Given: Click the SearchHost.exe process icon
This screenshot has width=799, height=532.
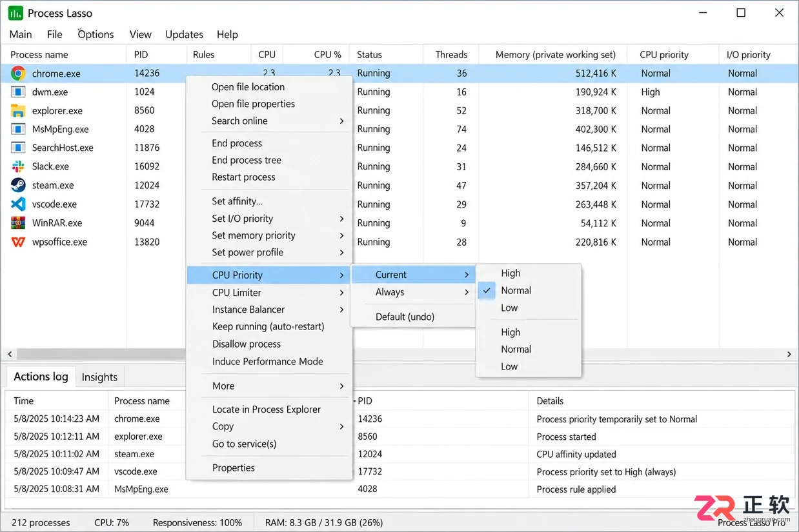Looking at the screenshot, I should [x=18, y=148].
